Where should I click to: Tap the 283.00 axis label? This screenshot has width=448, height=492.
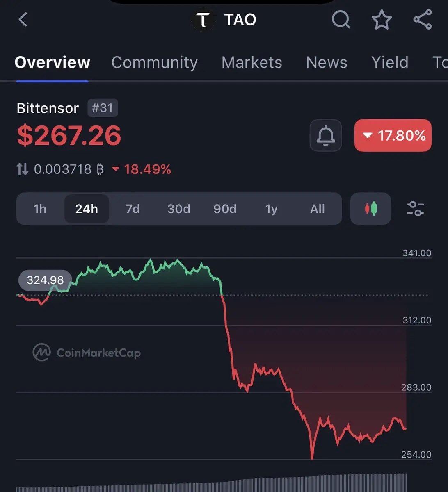[416, 387]
